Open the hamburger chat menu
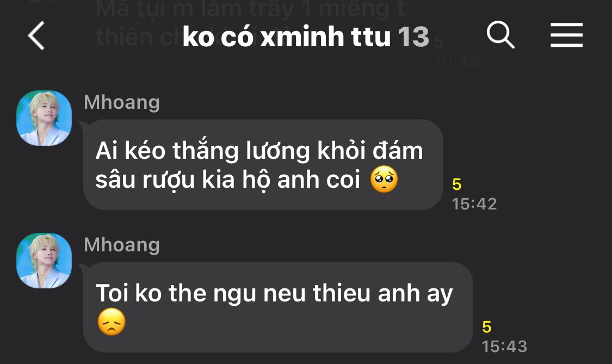Screen dimensions: 612x364 click(x=566, y=35)
